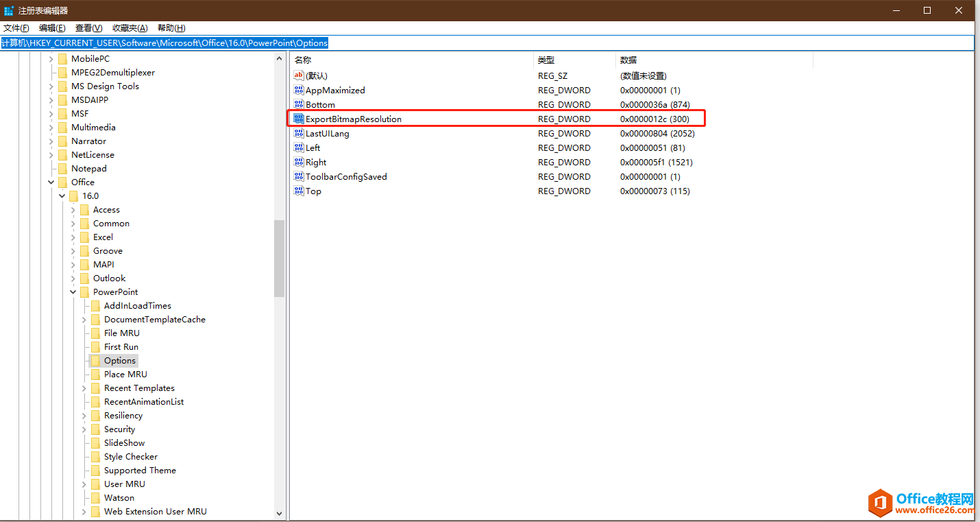Click the string icon of (默认) value
This screenshot has width=980, height=522.
299,75
